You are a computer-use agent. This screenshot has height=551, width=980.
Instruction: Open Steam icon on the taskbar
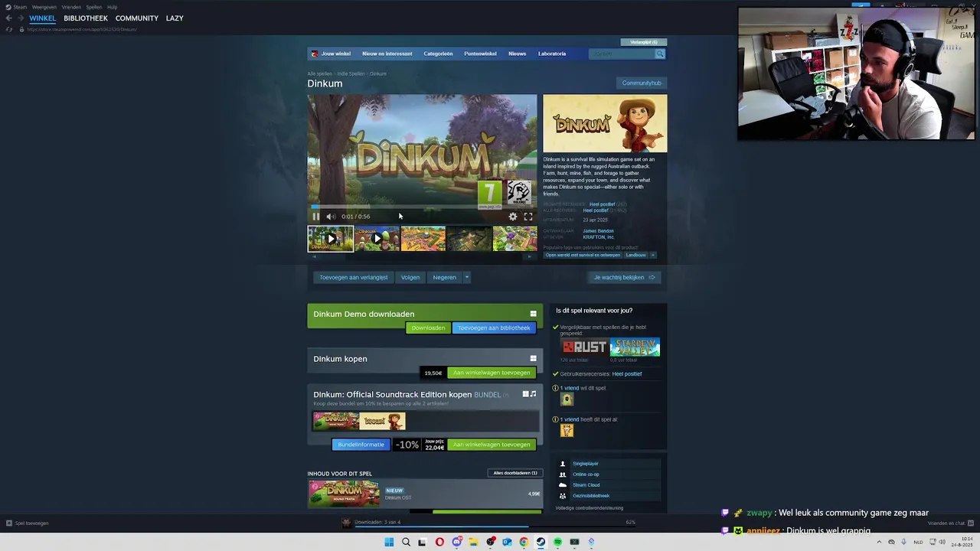point(541,542)
